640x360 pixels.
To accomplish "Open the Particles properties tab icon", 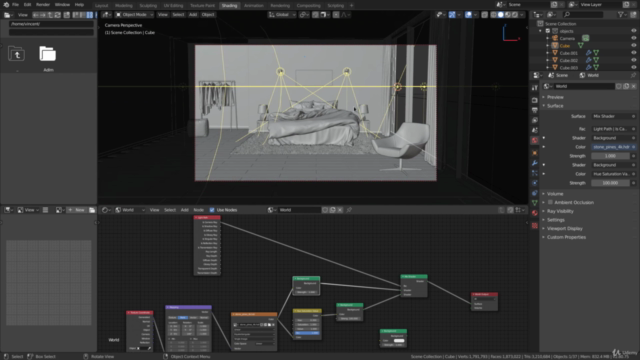I will [535, 173].
